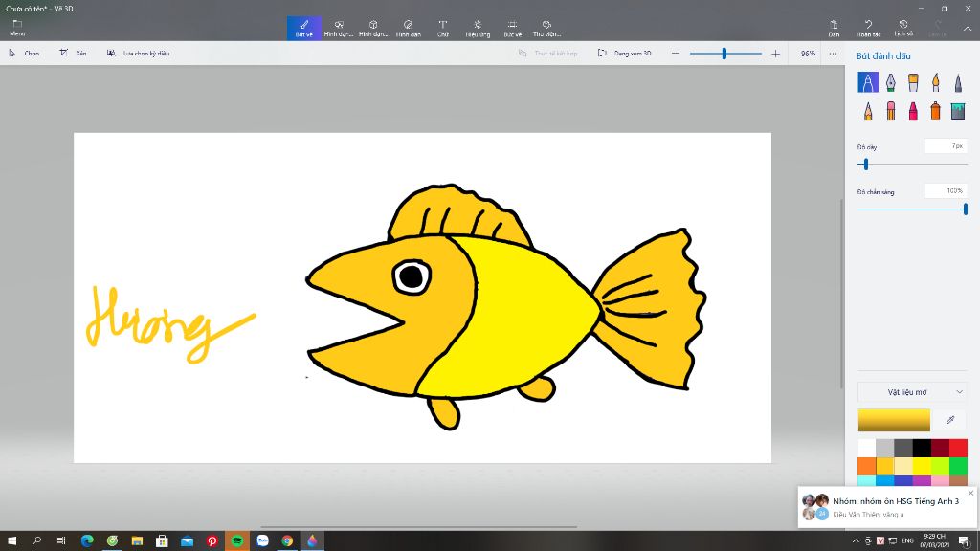Select the Pencil tool
The image size is (980, 551).
pos(867,111)
